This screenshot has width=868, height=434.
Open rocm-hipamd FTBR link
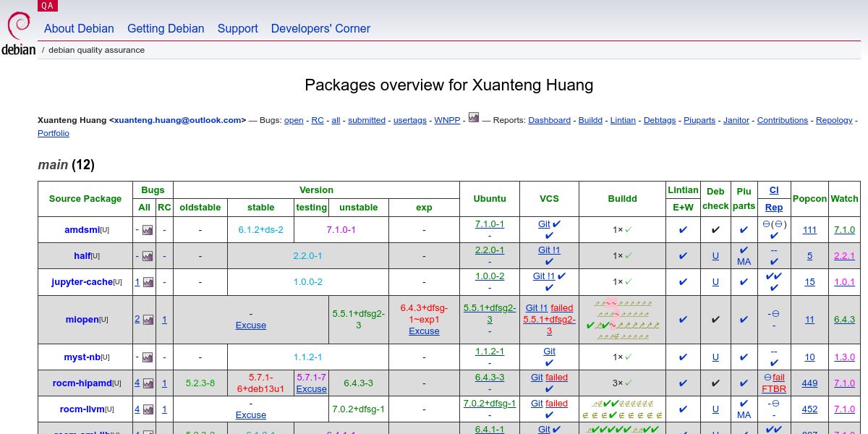click(x=774, y=389)
